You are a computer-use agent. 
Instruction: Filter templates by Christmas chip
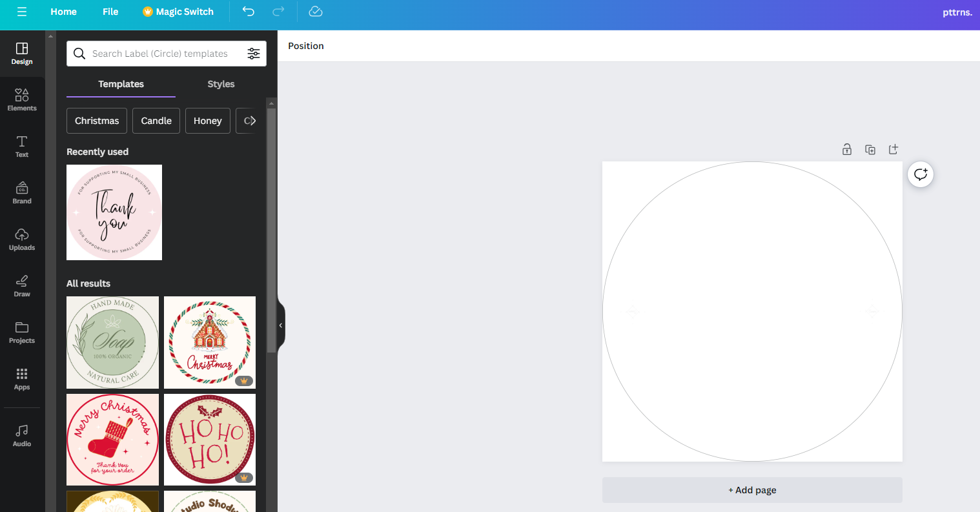[97, 121]
